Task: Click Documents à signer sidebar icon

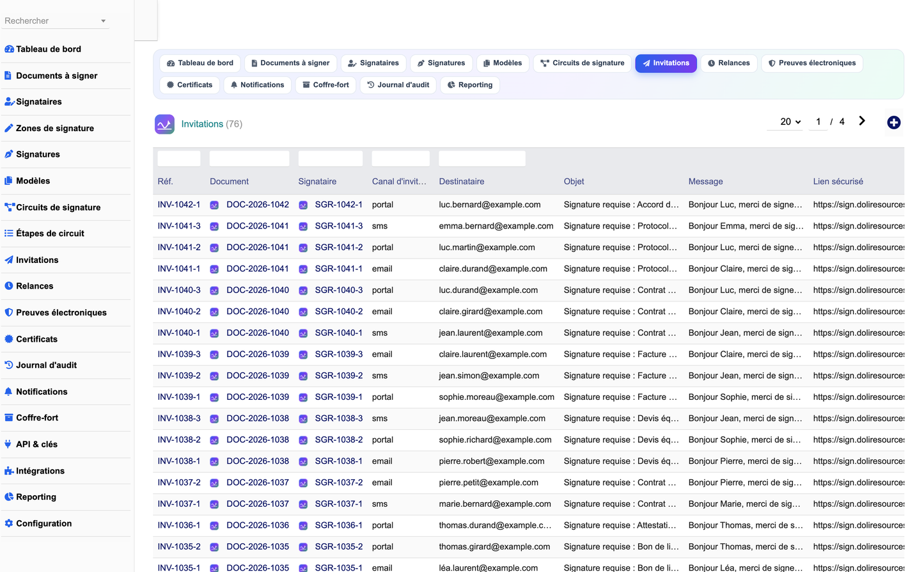Action: [8, 75]
